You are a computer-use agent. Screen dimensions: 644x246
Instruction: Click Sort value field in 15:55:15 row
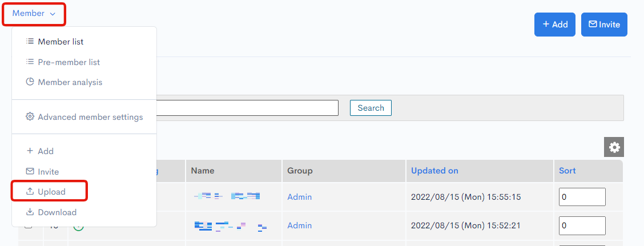click(582, 197)
